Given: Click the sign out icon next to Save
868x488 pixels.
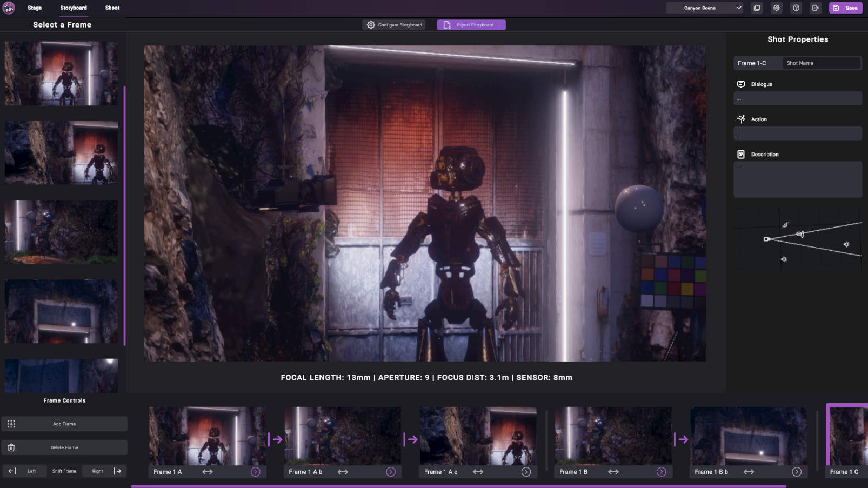Looking at the screenshot, I should point(816,8).
